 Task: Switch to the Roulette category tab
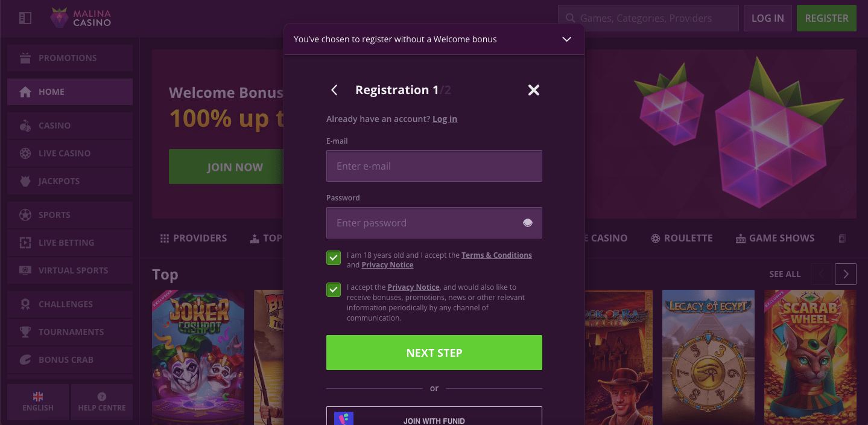click(682, 238)
